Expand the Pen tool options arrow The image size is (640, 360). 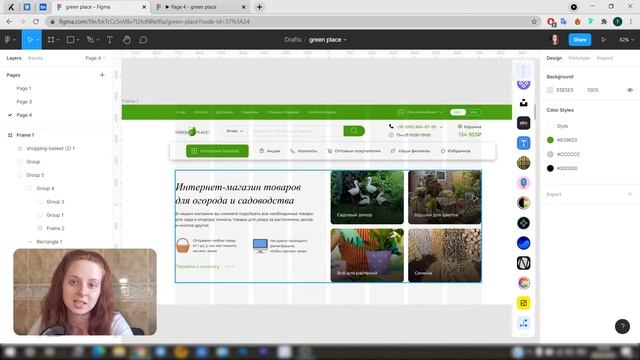[98, 40]
